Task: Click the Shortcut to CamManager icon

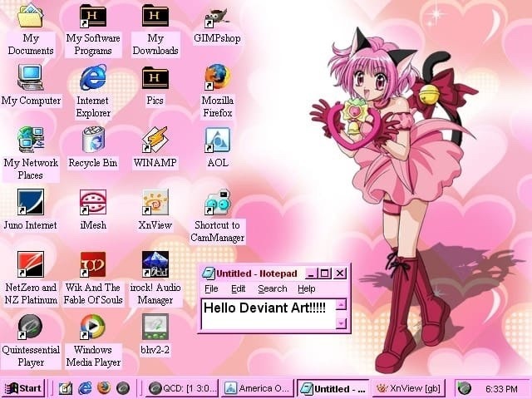Action: click(218, 203)
